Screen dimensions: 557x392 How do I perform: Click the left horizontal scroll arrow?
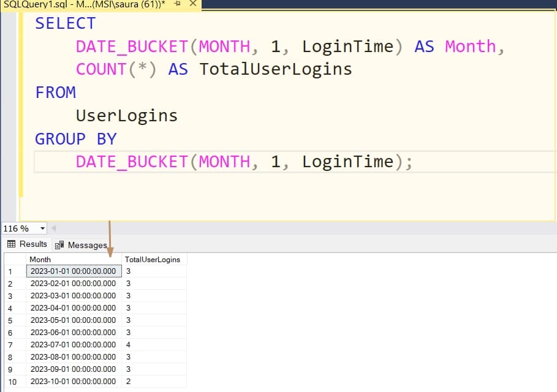[x=54, y=228]
